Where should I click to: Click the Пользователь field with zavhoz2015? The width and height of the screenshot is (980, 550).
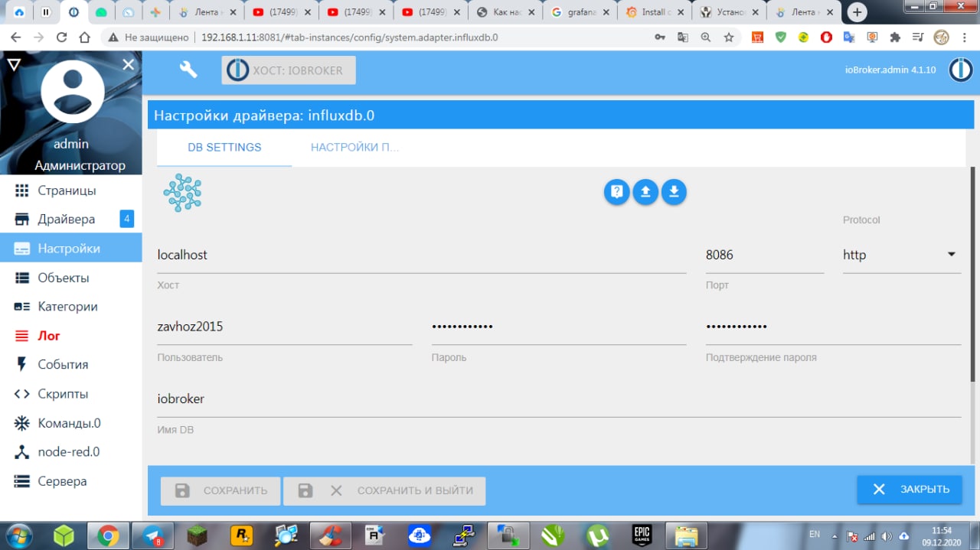(x=285, y=327)
